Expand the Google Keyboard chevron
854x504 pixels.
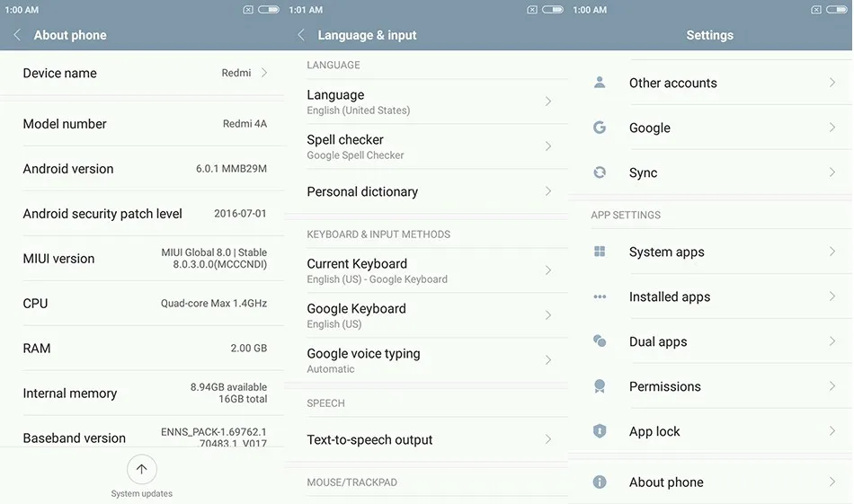coord(548,315)
